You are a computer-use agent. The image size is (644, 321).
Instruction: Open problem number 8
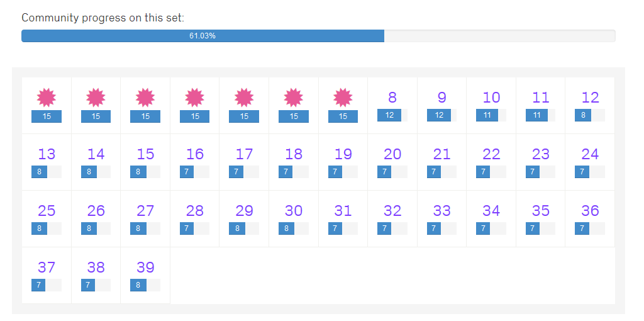(x=392, y=98)
